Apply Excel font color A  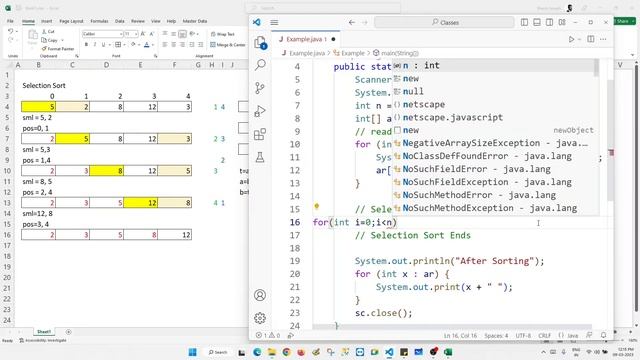147,44
